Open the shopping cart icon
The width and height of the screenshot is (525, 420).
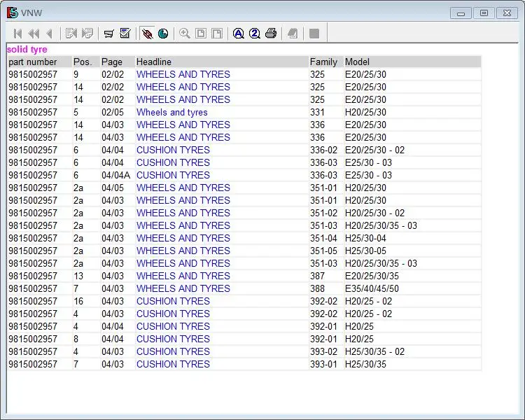pyautogui.click(x=108, y=34)
